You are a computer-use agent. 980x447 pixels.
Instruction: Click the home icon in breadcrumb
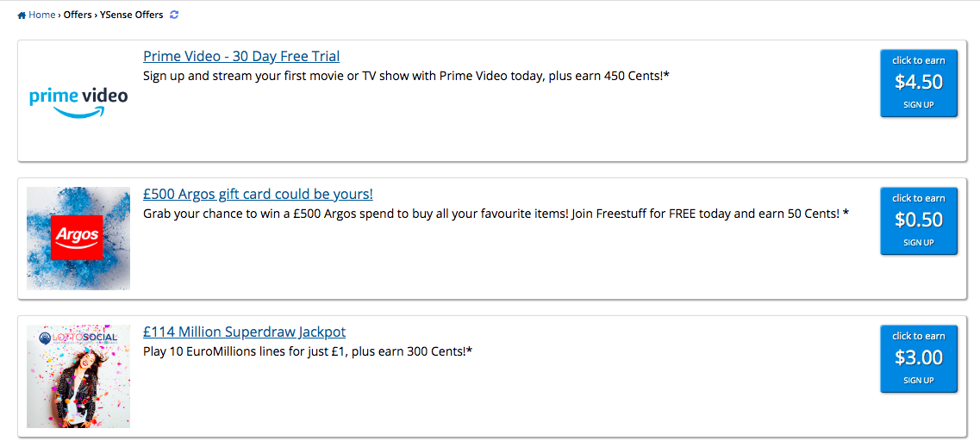coord(22,15)
